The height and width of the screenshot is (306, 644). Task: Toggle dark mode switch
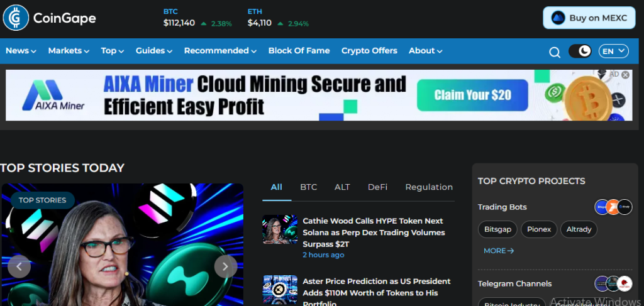tap(579, 51)
